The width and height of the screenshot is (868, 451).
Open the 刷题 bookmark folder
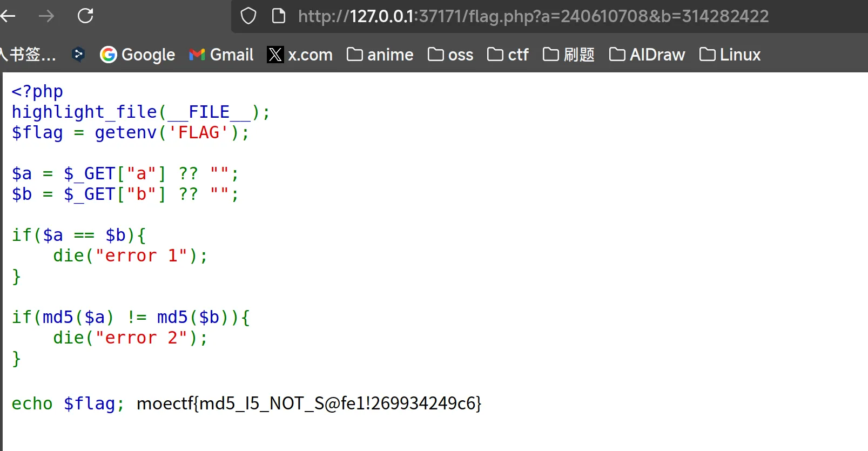(569, 55)
